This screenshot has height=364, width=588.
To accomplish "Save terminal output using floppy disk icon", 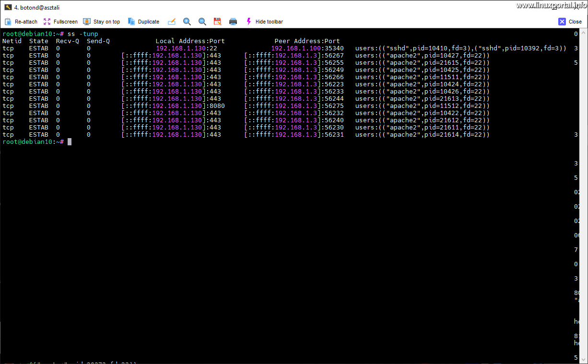I will 217,22.
